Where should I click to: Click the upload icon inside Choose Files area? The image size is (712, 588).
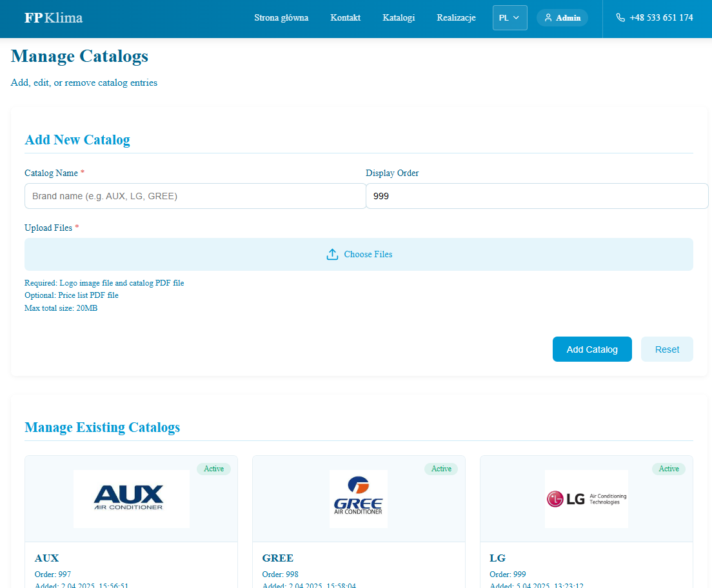[x=332, y=254]
